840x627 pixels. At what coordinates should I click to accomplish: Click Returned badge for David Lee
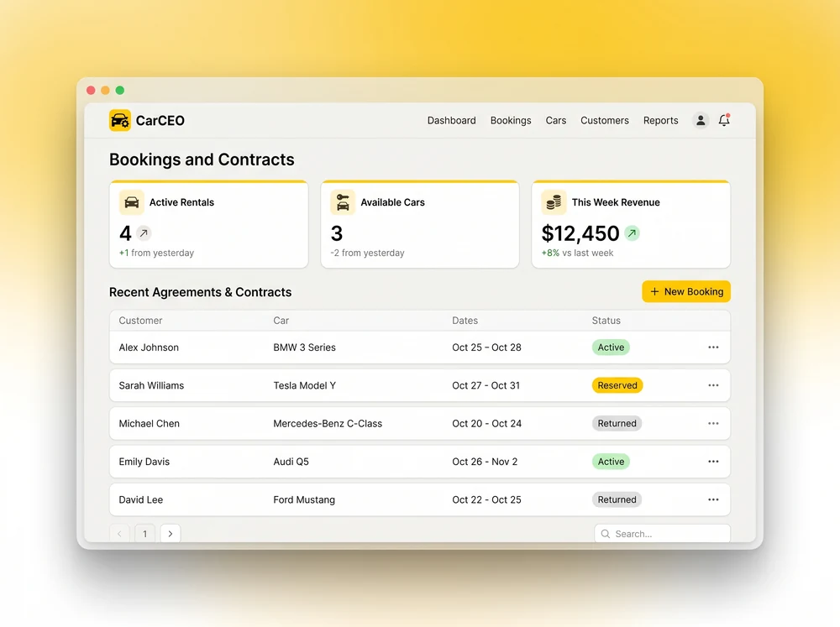coord(617,499)
